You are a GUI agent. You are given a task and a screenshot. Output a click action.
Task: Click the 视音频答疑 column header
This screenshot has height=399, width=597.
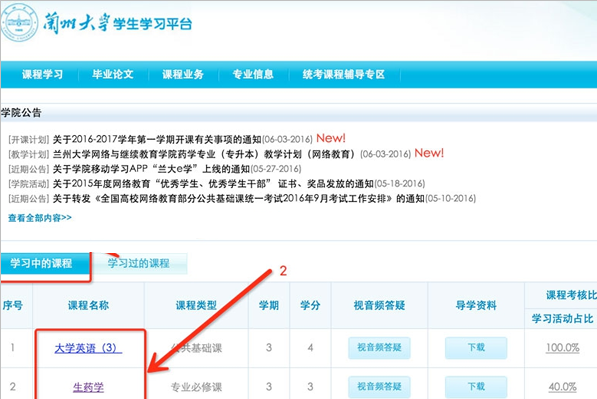click(x=379, y=305)
